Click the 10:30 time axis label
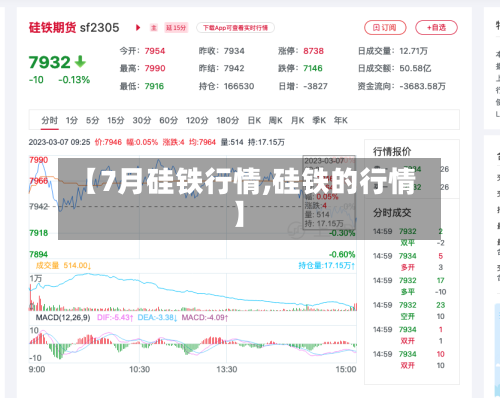This screenshot has height=398, width=500. (140, 369)
